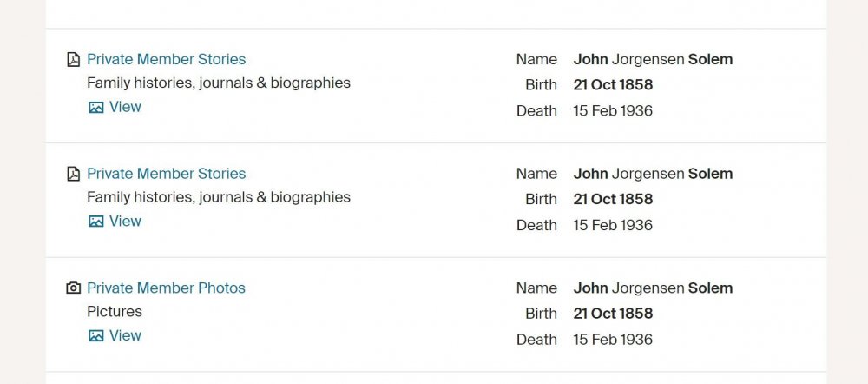
Task: Open the Private Member Photos link
Action: [166, 288]
